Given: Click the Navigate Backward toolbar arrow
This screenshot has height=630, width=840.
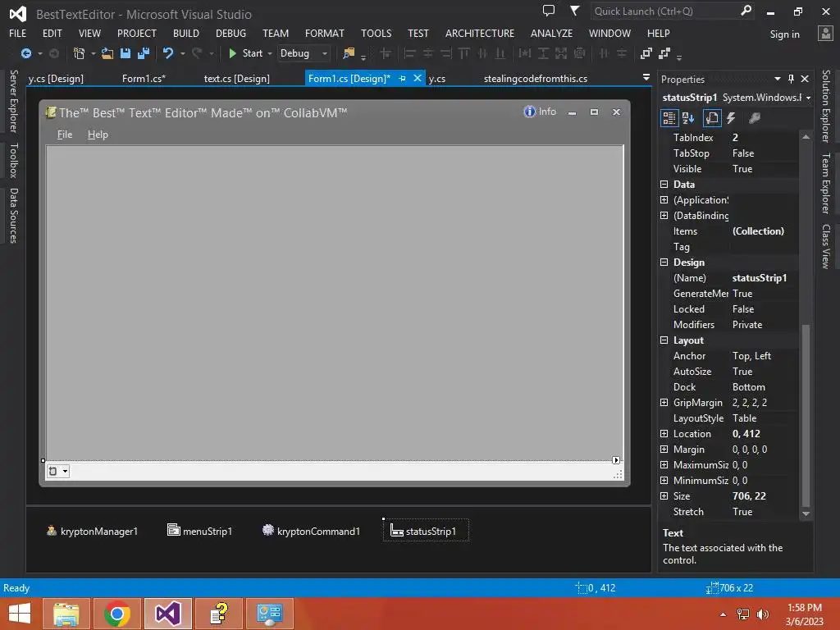Looking at the screenshot, I should pyautogui.click(x=25, y=53).
